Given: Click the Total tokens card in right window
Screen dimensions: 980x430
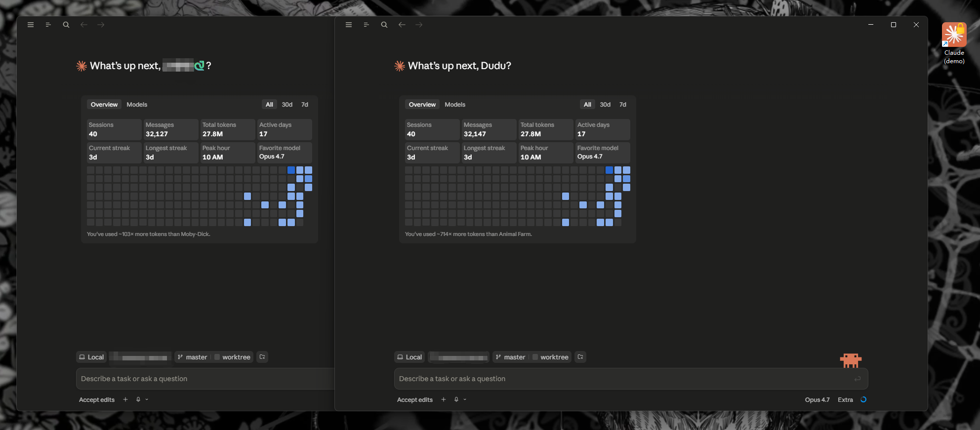Looking at the screenshot, I should 546,129.
